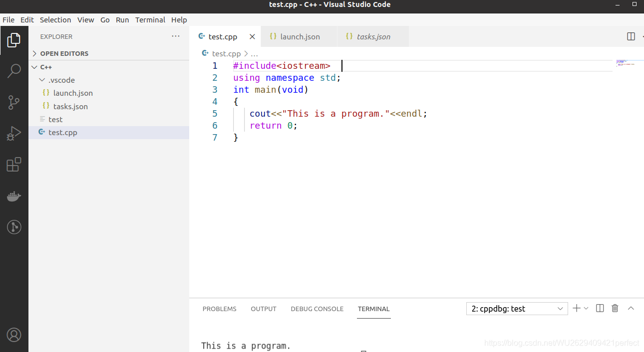
Task: Open the Search view in activity bar
Action: [14, 71]
